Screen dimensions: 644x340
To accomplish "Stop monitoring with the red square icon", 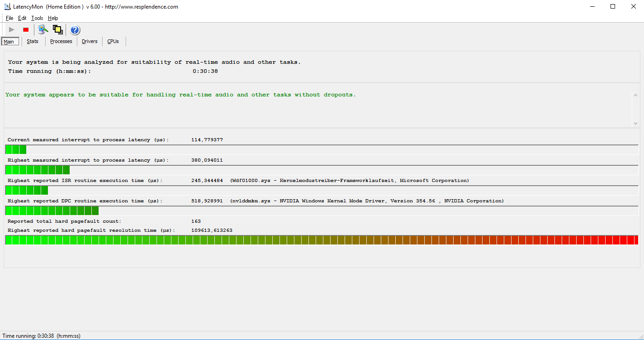I will pos(26,30).
